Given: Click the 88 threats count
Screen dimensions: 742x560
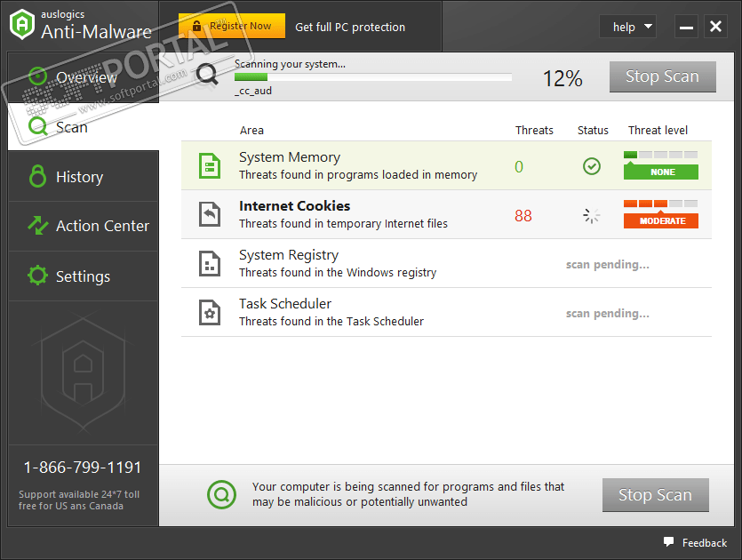Looking at the screenshot, I should [523, 216].
